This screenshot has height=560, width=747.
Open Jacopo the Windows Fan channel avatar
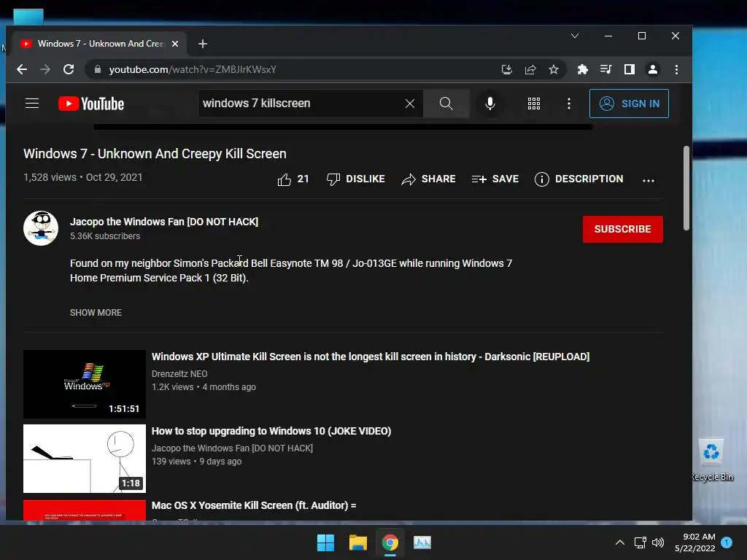pos(41,228)
